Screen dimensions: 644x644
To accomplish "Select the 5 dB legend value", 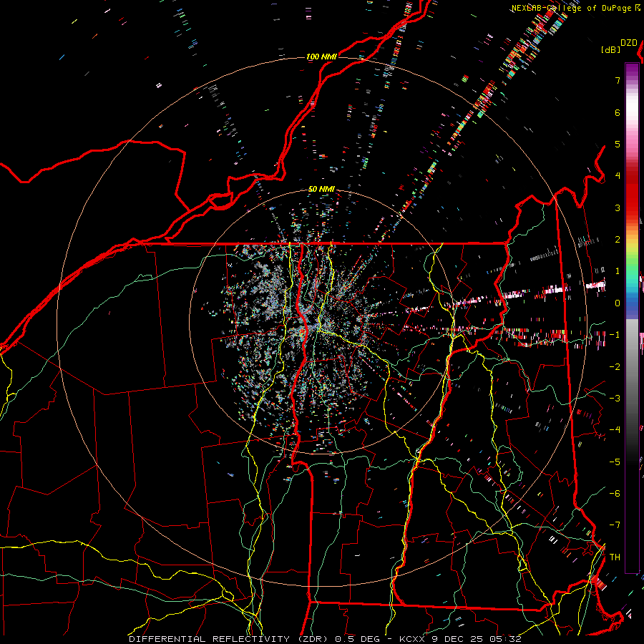I will tap(618, 144).
